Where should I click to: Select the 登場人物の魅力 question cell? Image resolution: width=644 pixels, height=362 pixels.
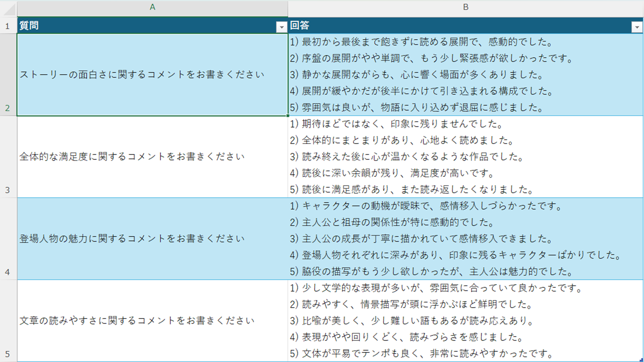pyautogui.click(x=152, y=239)
